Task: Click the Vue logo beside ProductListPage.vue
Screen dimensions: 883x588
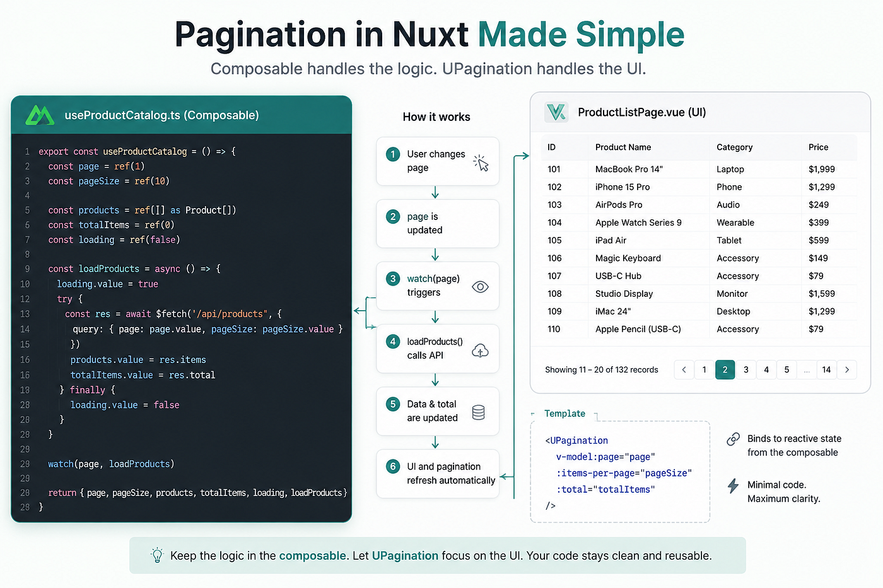Action: point(556,112)
